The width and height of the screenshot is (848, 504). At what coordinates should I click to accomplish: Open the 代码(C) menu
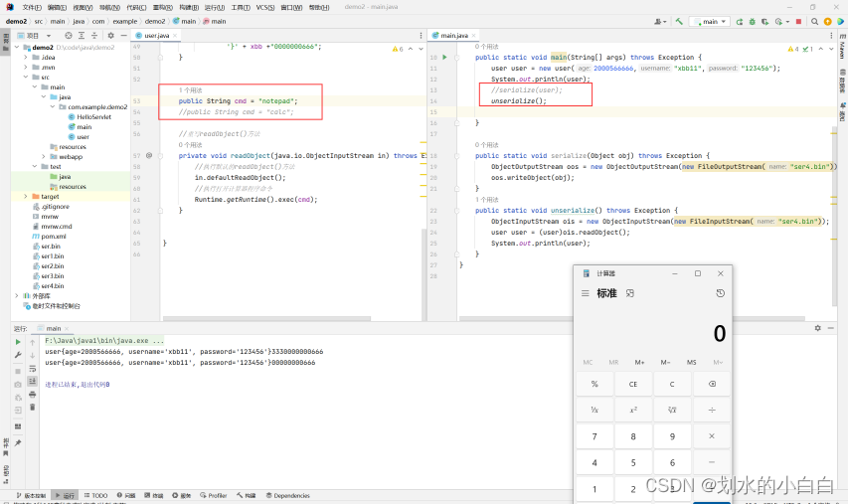pyautogui.click(x=136, y=7)
